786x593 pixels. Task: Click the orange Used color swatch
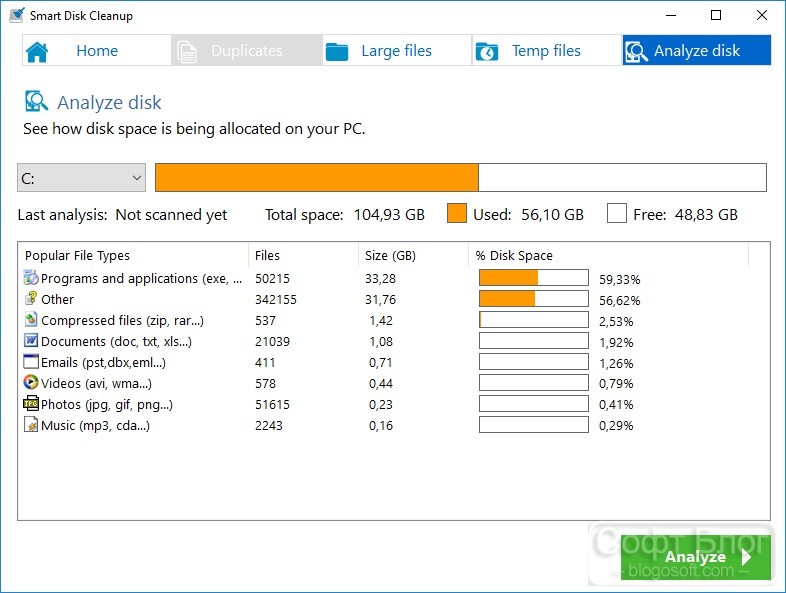457,214
